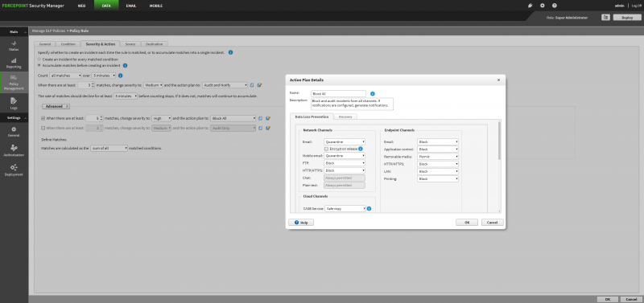Click edit action plan icon beside Audit Only

coord(268,128)
